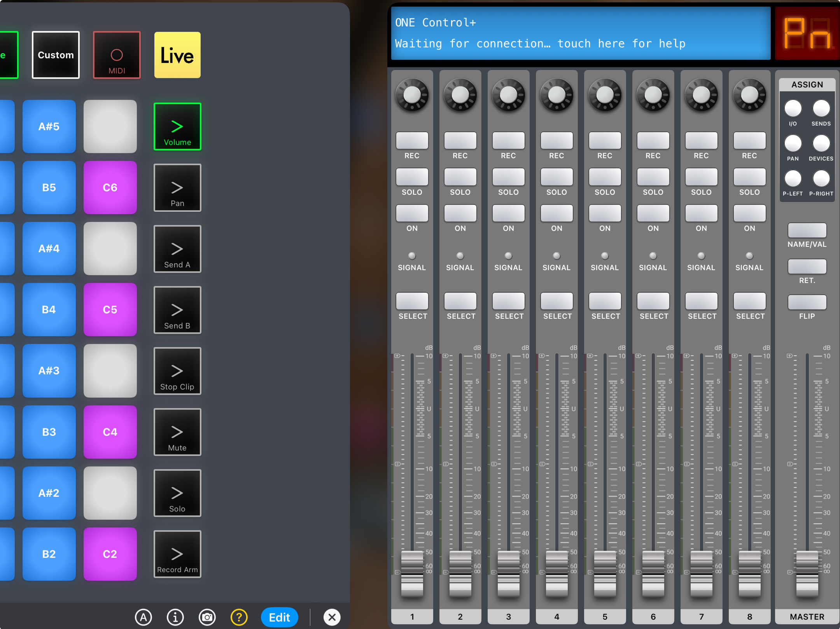
Task: Click the NAME/VAL button
Action: pos(807,230)
